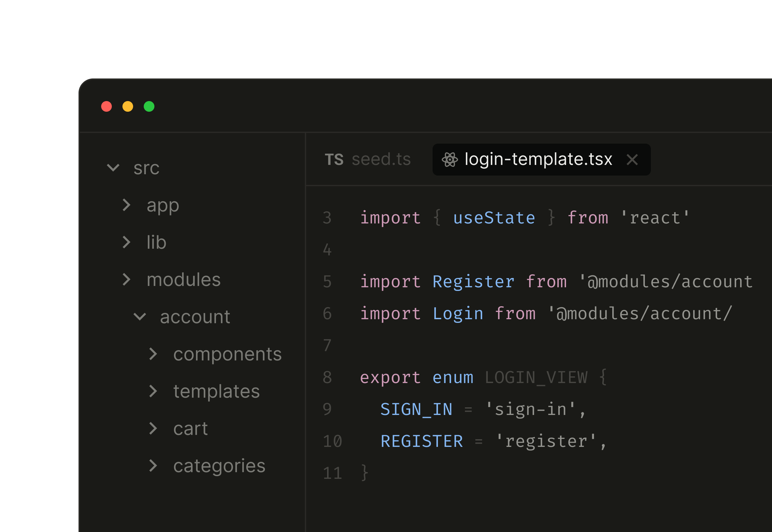Close the login-template.tsx tab
This screenshot has height=532, width=772.
[632, 160]
